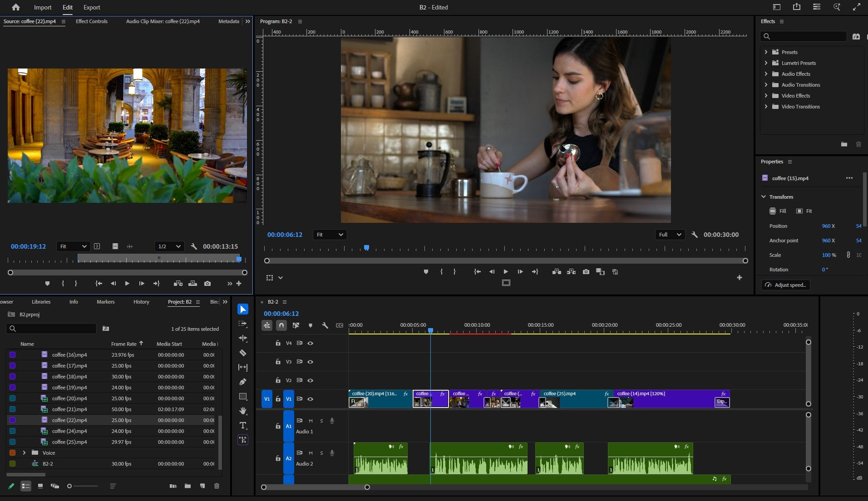Viewport: 868px width, 501px height.
Task: Select the Razor tool
Action: click(x=243, y=353)
